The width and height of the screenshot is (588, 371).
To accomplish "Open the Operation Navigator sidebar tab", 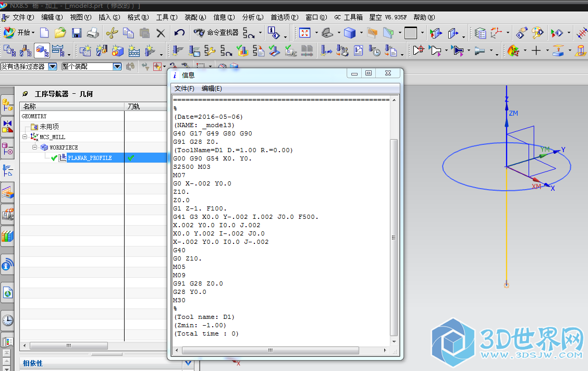I will pyautogui.click(x=7, y=170).
